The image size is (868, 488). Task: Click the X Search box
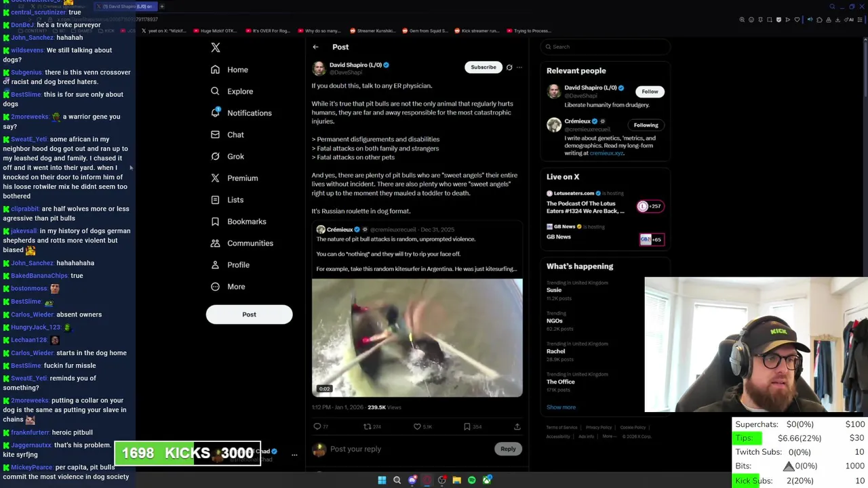[606, 47]
